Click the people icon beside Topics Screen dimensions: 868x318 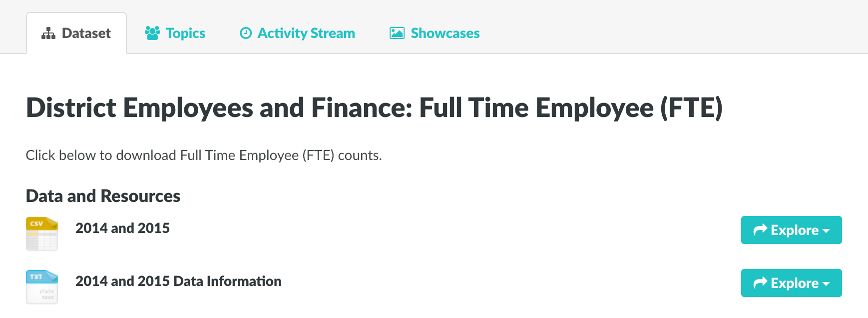tap(152, 33)
